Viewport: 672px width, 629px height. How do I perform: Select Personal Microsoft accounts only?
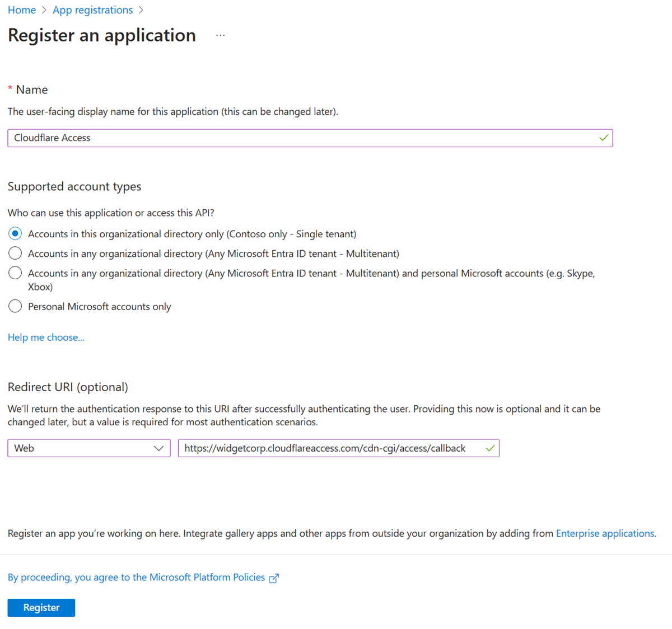click(x=15, y=306)
